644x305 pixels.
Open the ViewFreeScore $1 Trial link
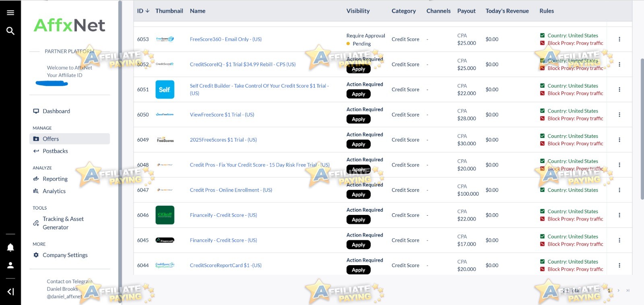tap(222, 115)
